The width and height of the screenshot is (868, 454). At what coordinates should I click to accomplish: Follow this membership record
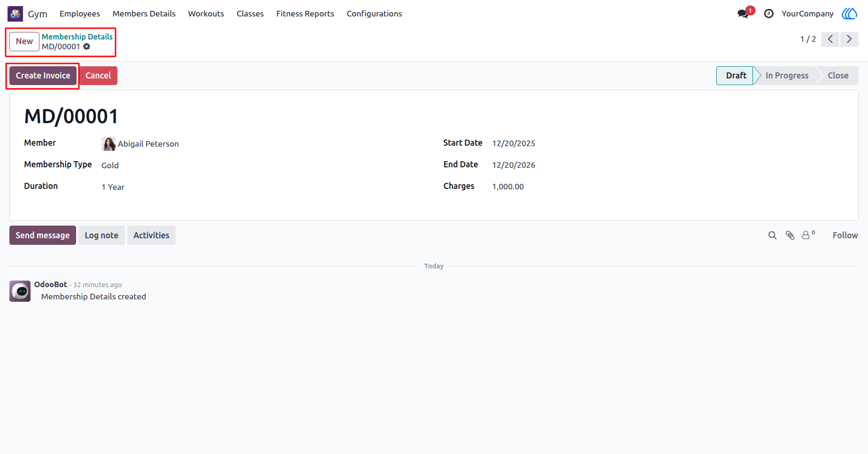click(x=845, y=235)
